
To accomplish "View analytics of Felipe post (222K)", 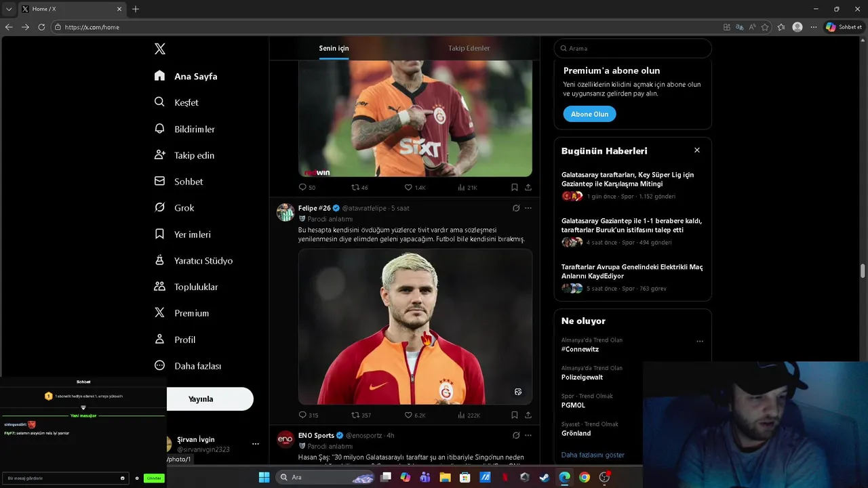I will pos(469,415).
